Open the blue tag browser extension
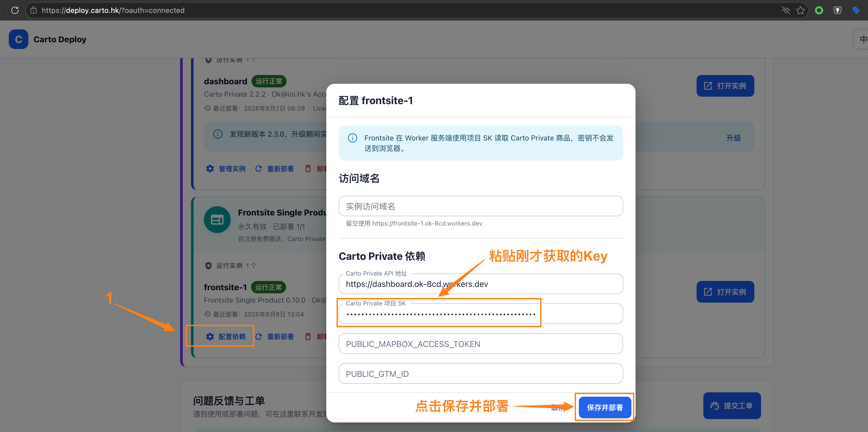The width and height of the screenshot is (868, 432). (x=856, y=11)
